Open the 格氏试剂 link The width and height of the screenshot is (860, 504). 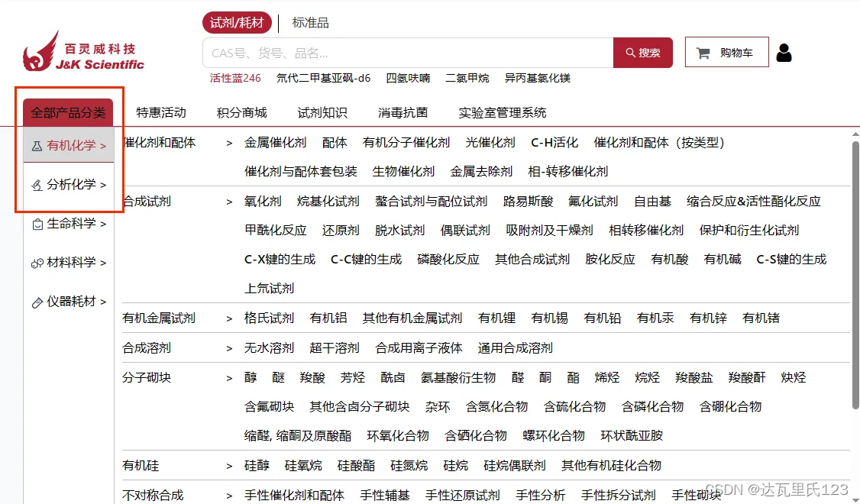click(270, 318)
